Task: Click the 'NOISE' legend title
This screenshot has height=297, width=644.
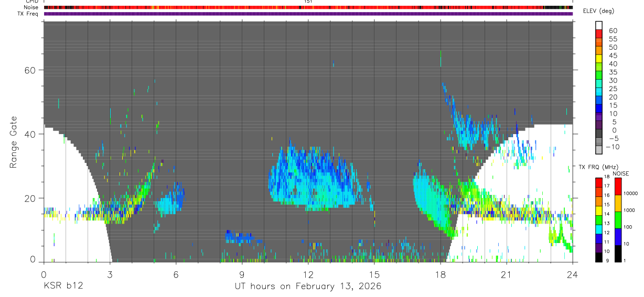Action: click(x=620, y=173)
